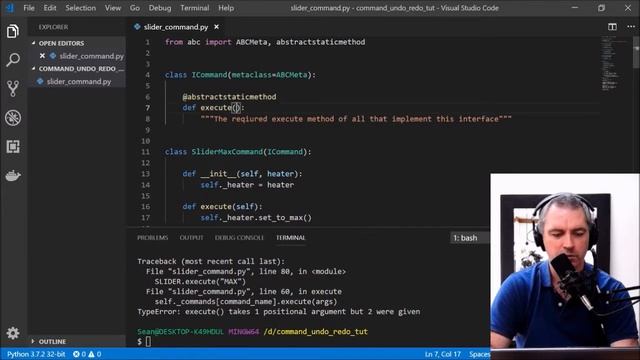640x360 pixels.
Task: Click the word ICommand on line 4
Action: (209, 75)
